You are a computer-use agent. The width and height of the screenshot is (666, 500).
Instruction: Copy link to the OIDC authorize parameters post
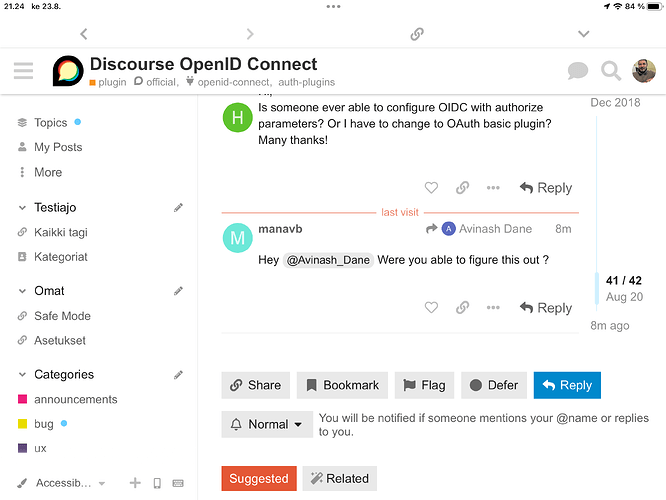coord(462,187)
